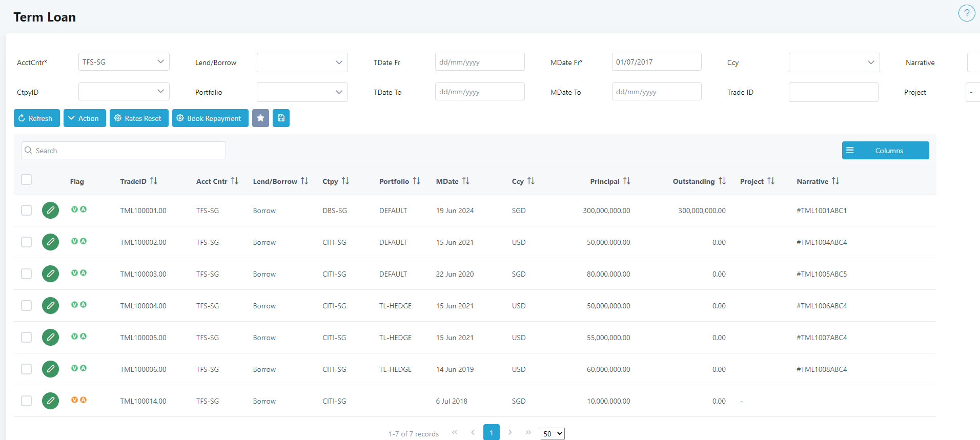The width and height of the screenshot is (980, 440).
Task: Open the Columns chooser button
Action: (885, 151)
